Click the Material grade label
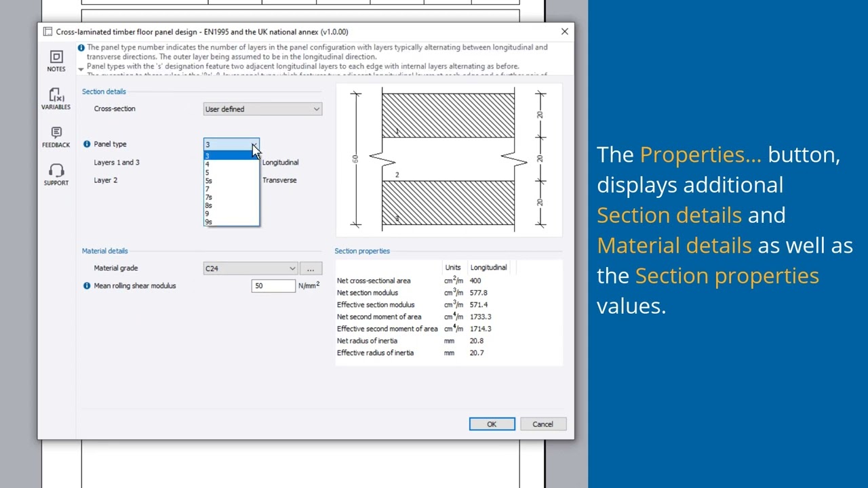This screenshot has width=868, height=488. pos(116,268)
